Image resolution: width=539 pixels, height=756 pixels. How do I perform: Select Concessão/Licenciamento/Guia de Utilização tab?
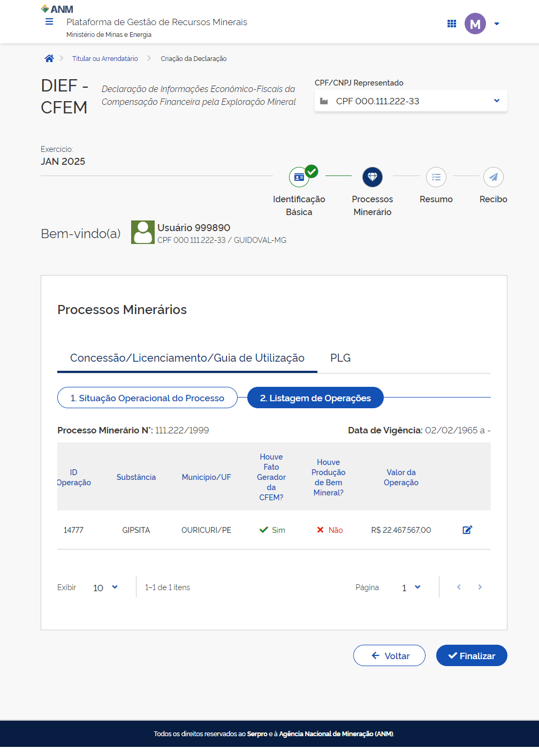[187, 358]
